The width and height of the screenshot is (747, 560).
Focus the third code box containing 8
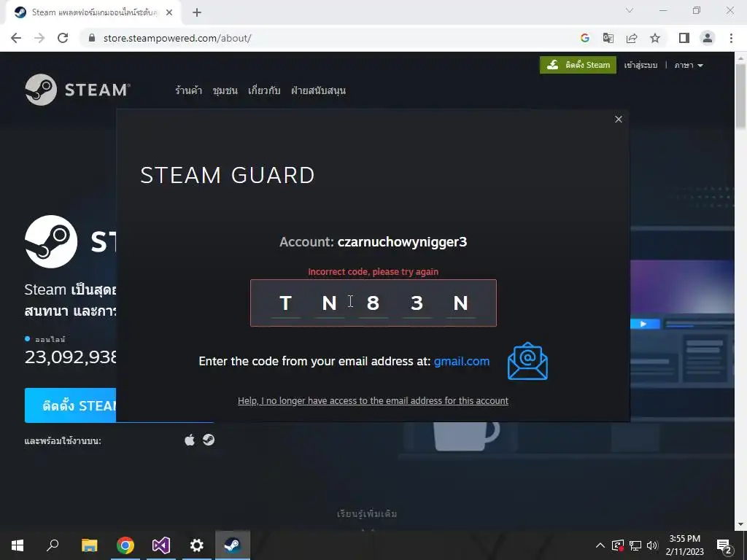(373, 303)
